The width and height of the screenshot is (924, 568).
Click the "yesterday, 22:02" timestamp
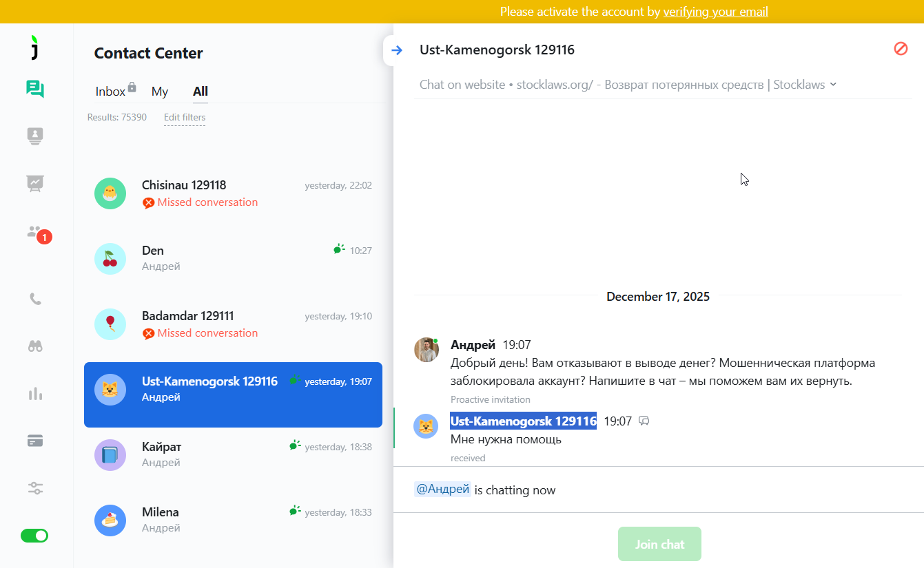[338, 186]
